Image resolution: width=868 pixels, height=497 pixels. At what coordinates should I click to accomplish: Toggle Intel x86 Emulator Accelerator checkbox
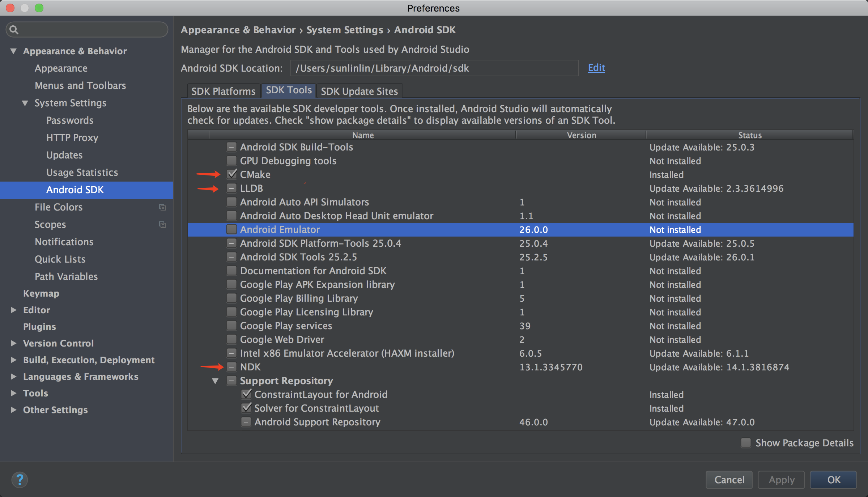click(231, 353)
